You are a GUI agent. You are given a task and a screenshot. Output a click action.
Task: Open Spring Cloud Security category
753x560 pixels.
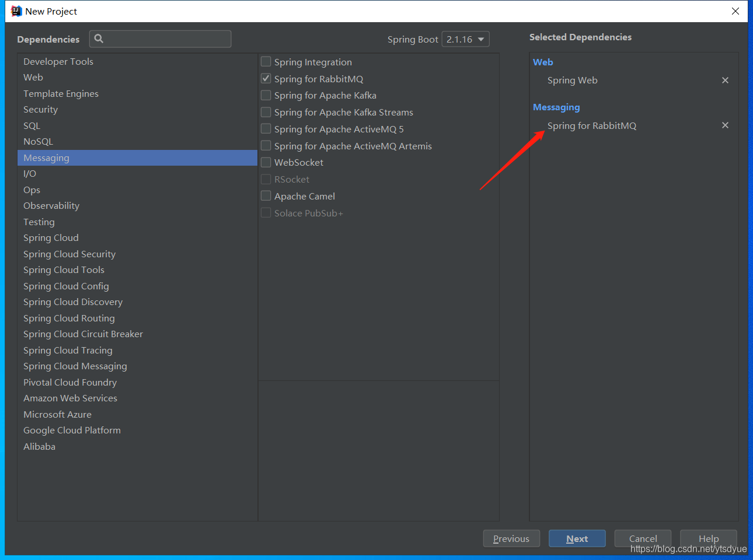137,254
